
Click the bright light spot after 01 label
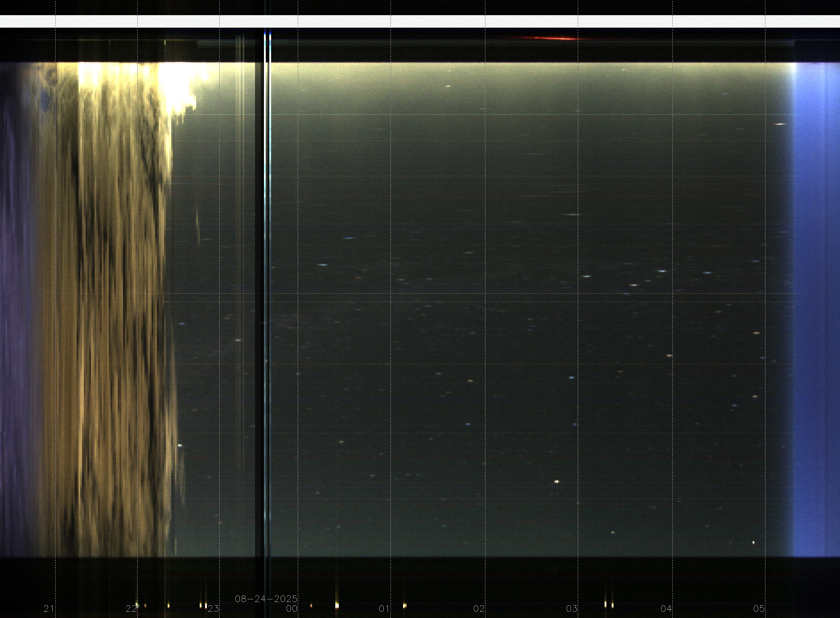[x=405, y=605]
